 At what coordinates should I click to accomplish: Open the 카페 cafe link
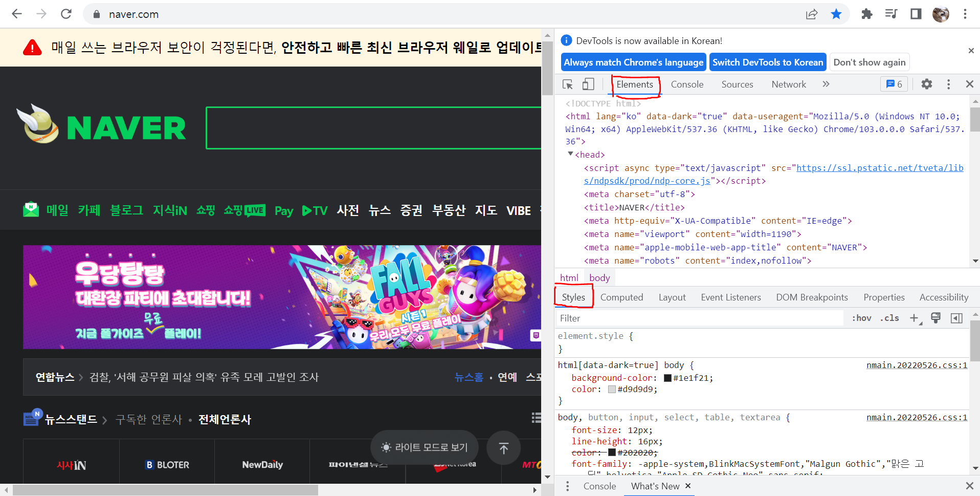click(x=89, y=210)
